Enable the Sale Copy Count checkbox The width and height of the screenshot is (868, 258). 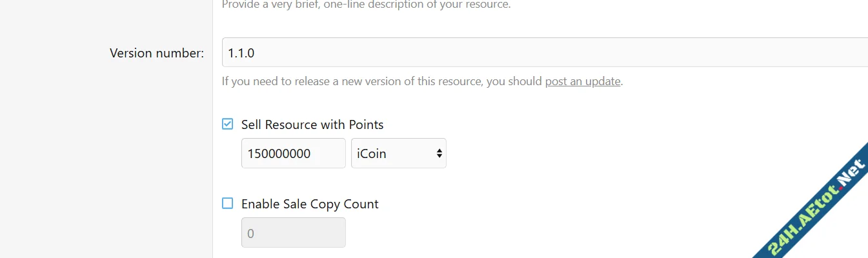click(x=227, y=203)
